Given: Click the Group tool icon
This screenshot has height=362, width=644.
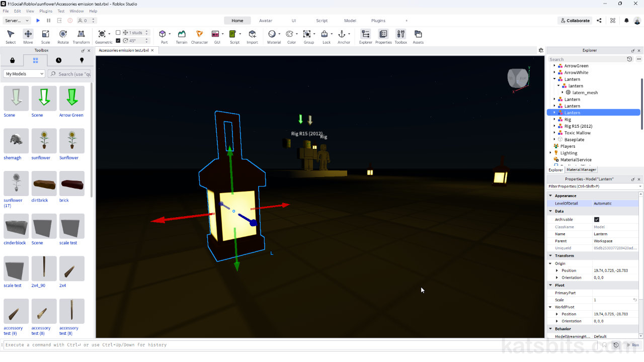Looking at the screenshot, I should [307, 34].
